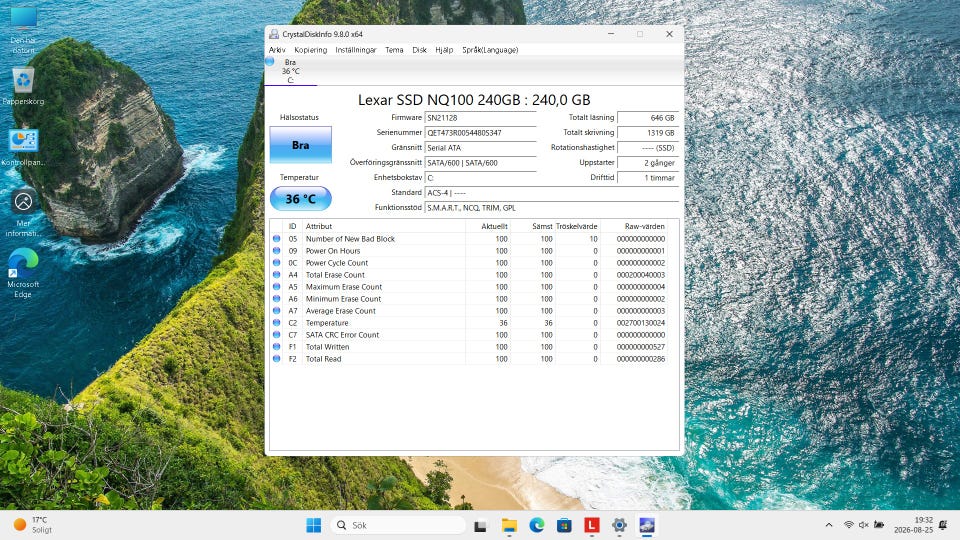Open the notification bell in the tray
This screenshot has height=540, width=960.
943,525
